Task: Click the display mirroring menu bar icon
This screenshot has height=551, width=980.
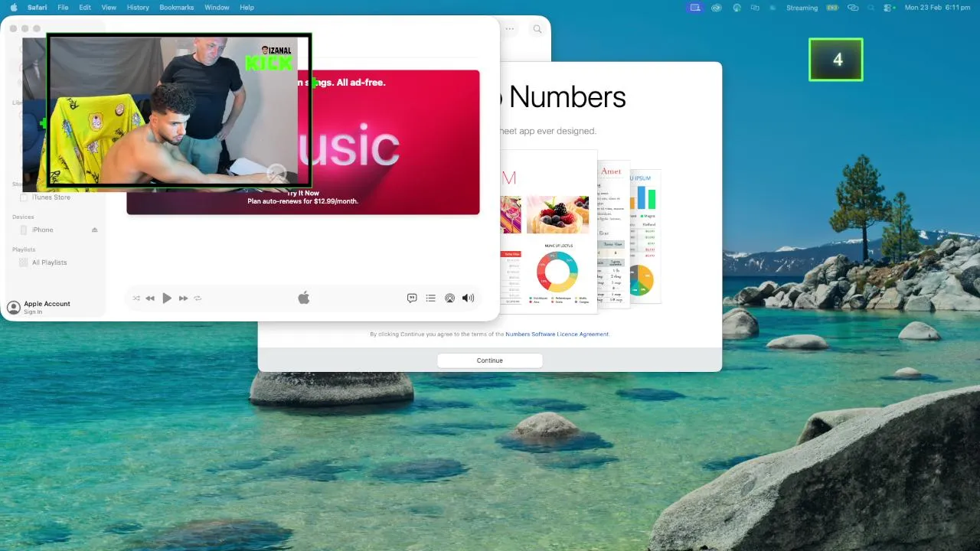Action: (x=755, y=7)
